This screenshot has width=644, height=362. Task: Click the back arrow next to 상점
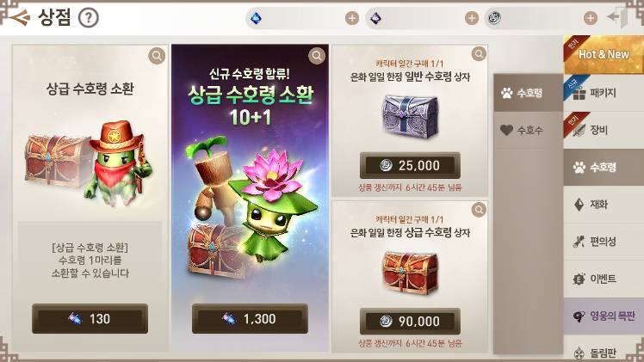click(19, 18)
